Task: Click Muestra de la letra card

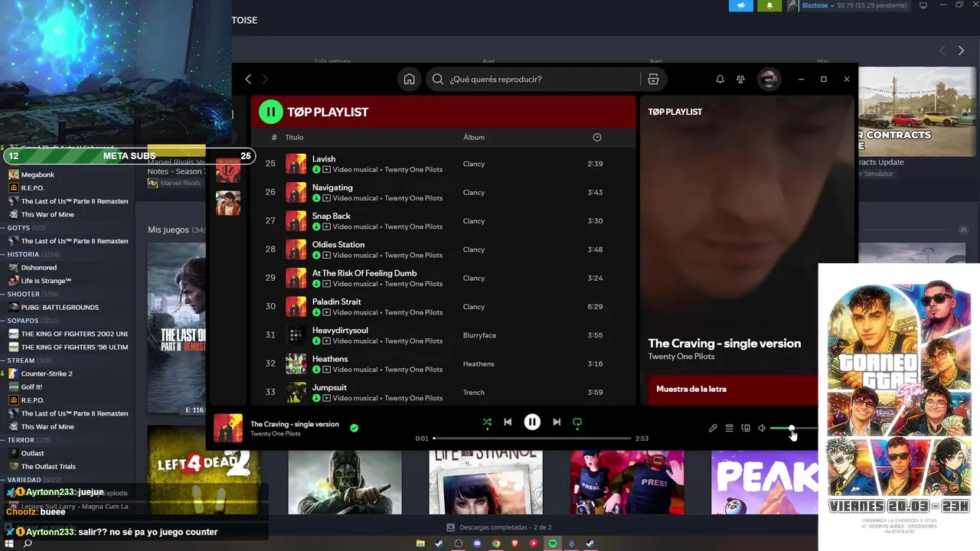Action: pos(733,389)
